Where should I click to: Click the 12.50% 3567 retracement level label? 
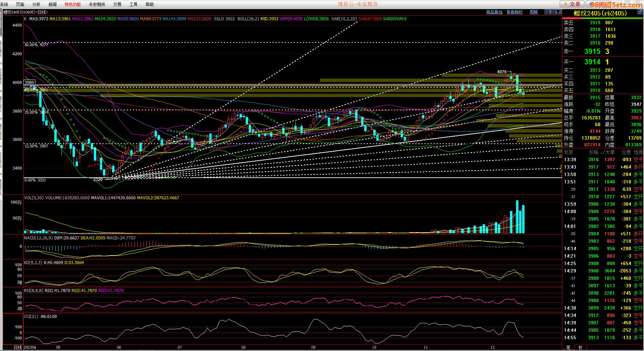point(36,146)
